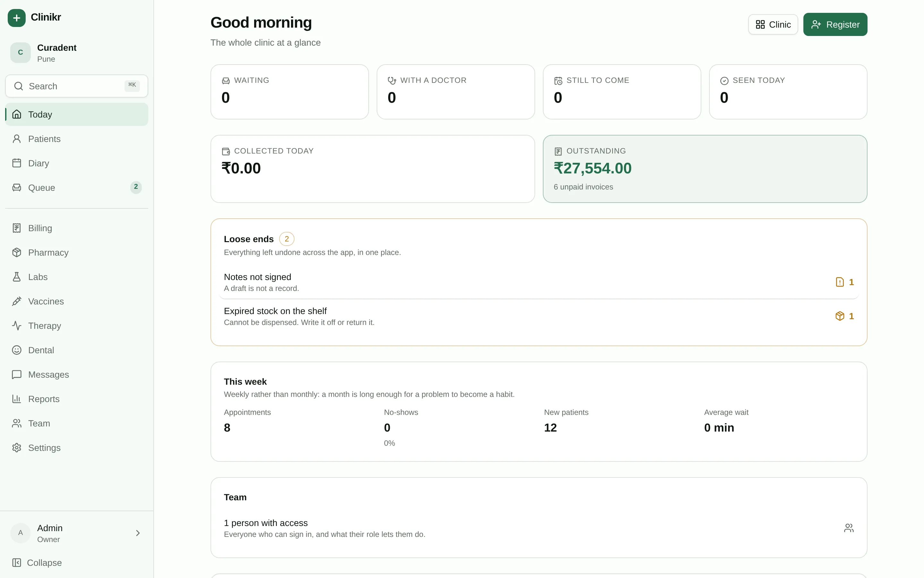Open the Curadent Pune clinic switcher
The height and width of the screenshot is (578, 924).
(77, 53)
